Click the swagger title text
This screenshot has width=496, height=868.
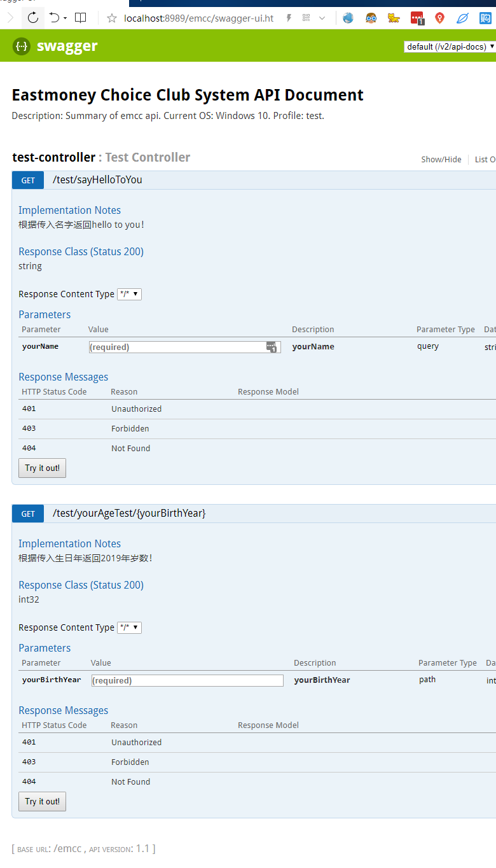[x=67, y=46]
